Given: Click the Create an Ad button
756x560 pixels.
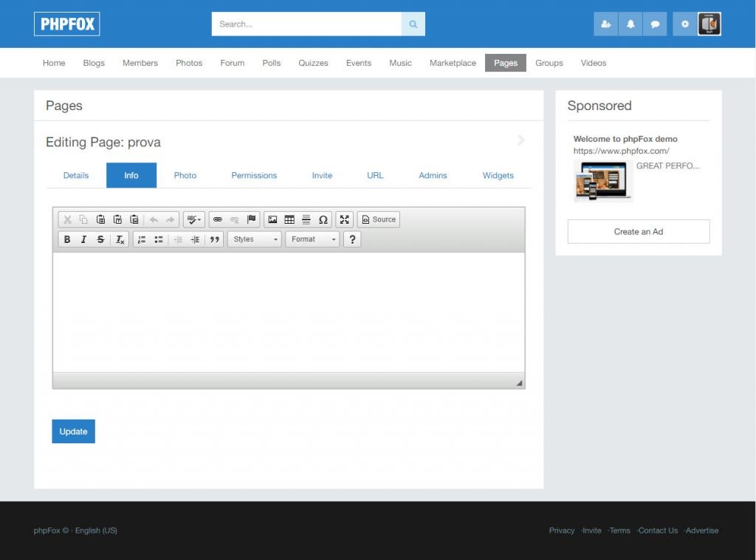Looking at the screenshot, I should pos(638,231).
